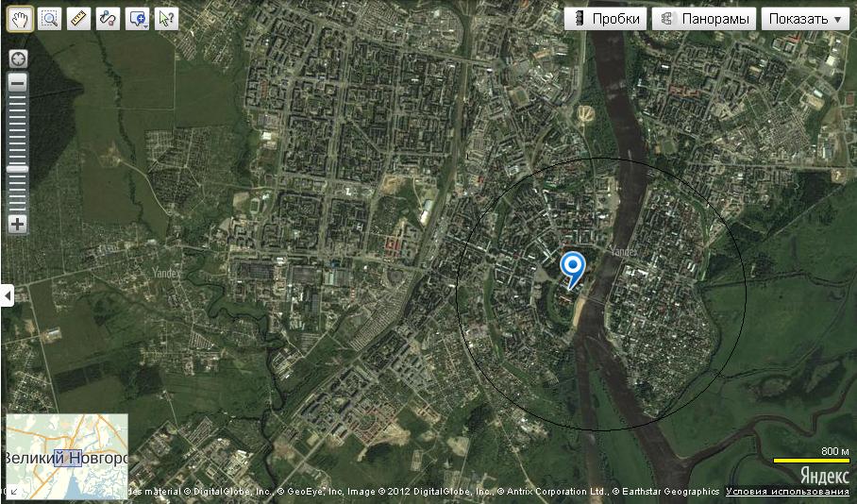Toggle the Пробки traffic layer
This screenshot has width=857, height=504.
(606, 19)
